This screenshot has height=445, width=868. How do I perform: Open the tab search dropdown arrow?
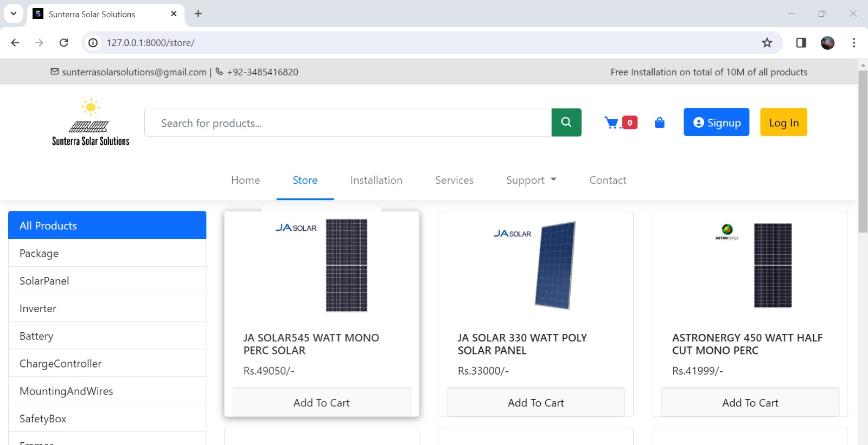[13, 14]
